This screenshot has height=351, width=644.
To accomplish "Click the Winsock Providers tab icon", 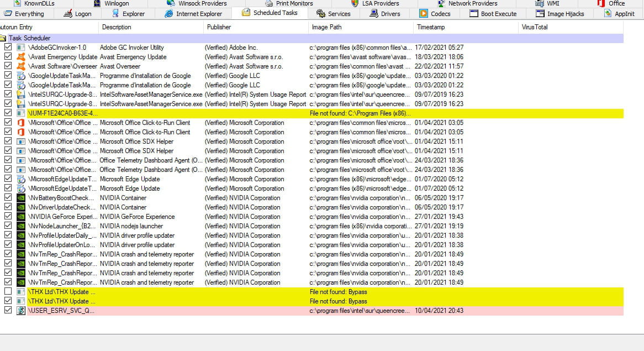I will point(171,3).
